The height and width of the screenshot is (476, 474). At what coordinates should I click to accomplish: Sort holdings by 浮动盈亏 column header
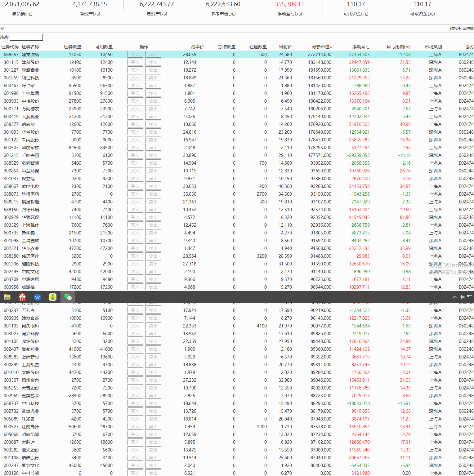tap(361, 47)
